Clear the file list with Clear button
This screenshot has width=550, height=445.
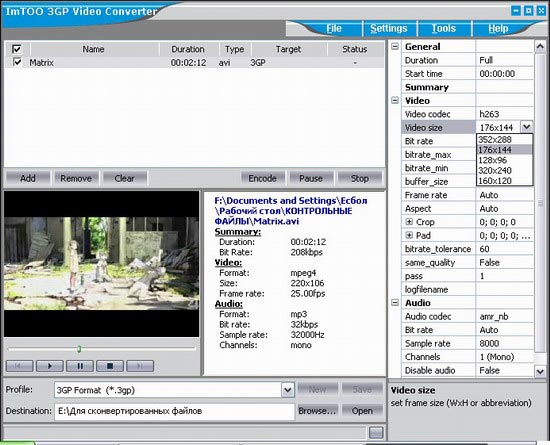tap(125, 178)
